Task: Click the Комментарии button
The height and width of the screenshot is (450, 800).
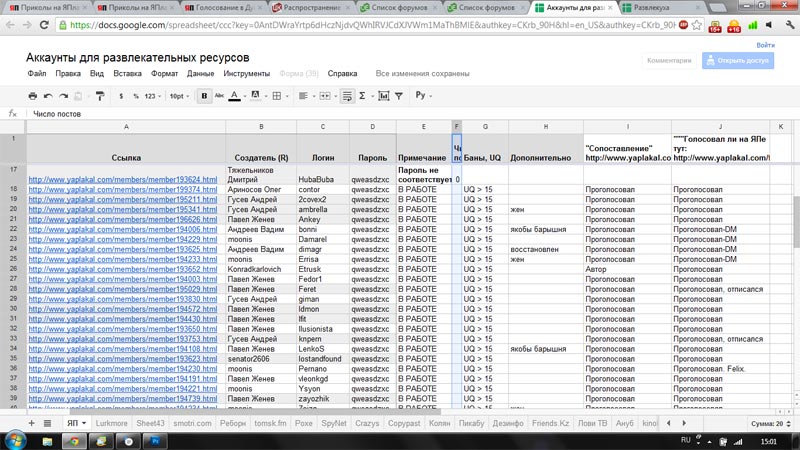Action: pyautogui.click(x=670, y=60)
